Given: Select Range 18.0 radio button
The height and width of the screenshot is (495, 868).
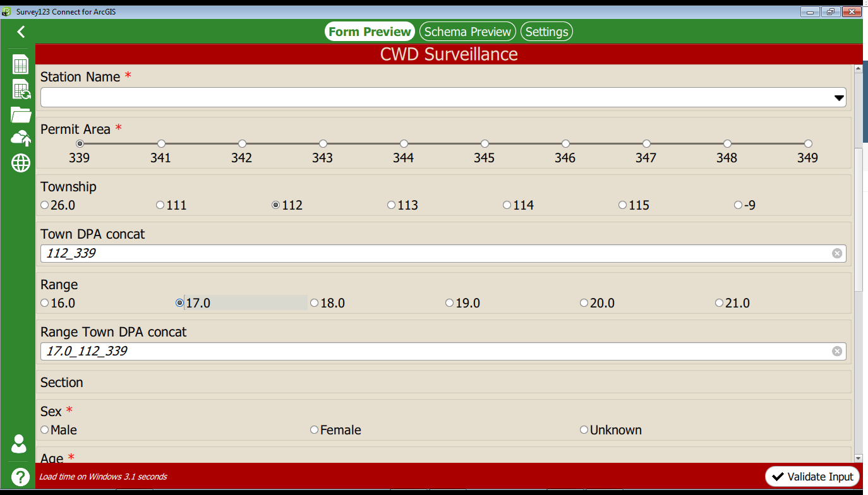Looking at the screenshot, I should [314, 303].
